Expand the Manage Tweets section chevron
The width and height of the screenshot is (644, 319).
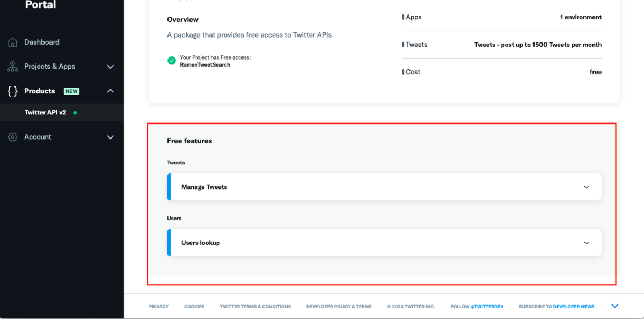[x=587, y=187]
